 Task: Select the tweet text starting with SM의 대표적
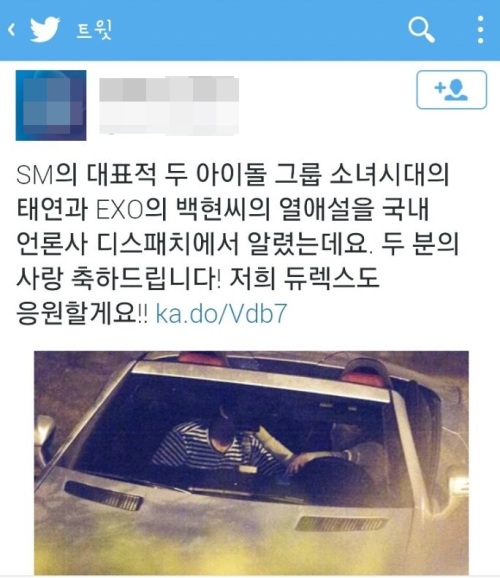click(237, 245)
